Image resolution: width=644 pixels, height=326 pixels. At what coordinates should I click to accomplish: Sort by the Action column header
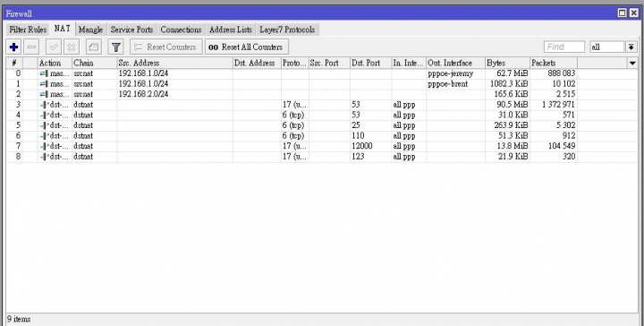pos(55,63)
